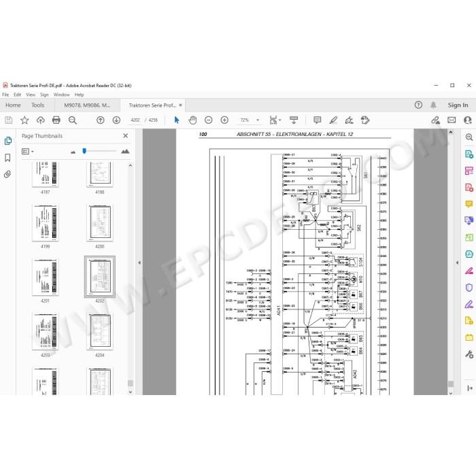Open the Fill & Sign tool right pane
Viewport: 476px width, 476px height.
coord(469,304)
